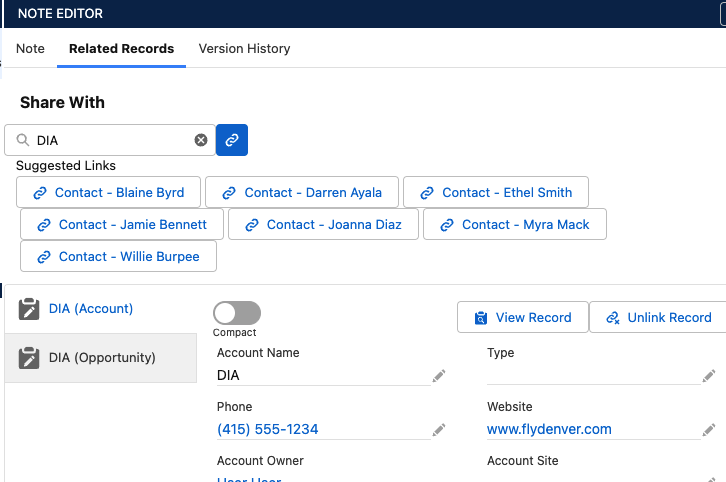726x482 pixels.
Task: Click the Account Site label
Action: tap(523, 461)
